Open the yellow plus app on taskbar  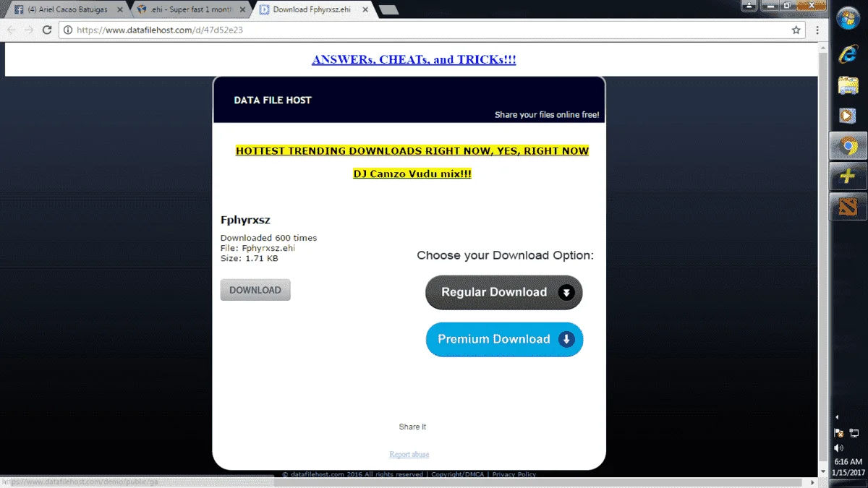(x=848, y=176)
